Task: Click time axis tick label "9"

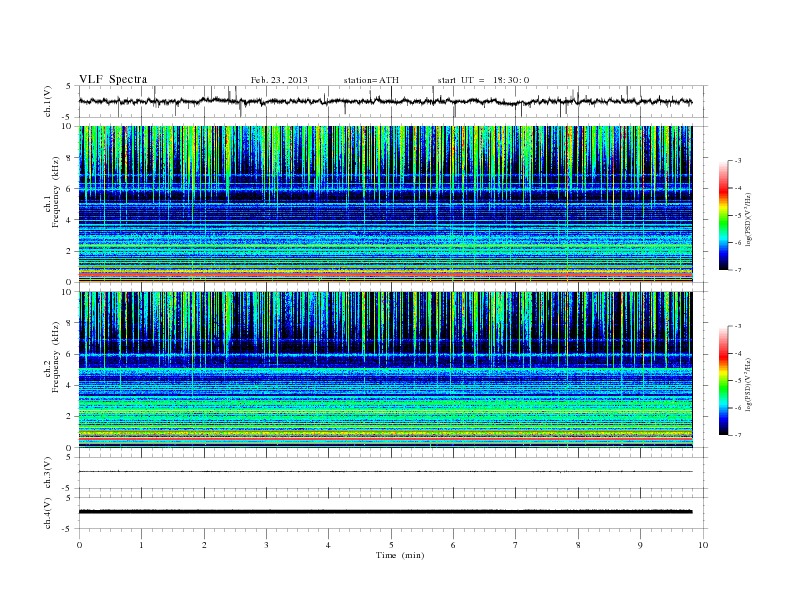Action: pyautogui.click(x=640, y=545)
